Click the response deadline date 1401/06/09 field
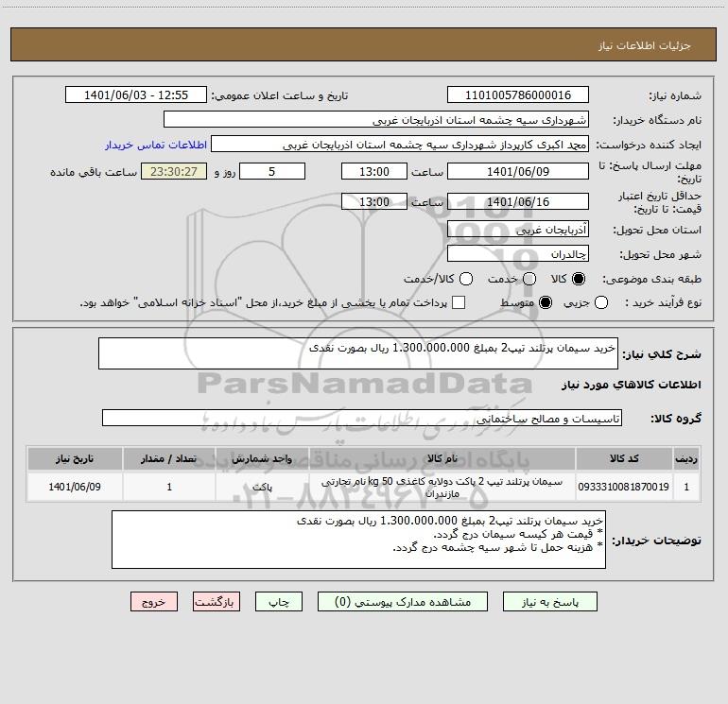Image resolution: width=728 pixels, height=704 pixels. 518,171
